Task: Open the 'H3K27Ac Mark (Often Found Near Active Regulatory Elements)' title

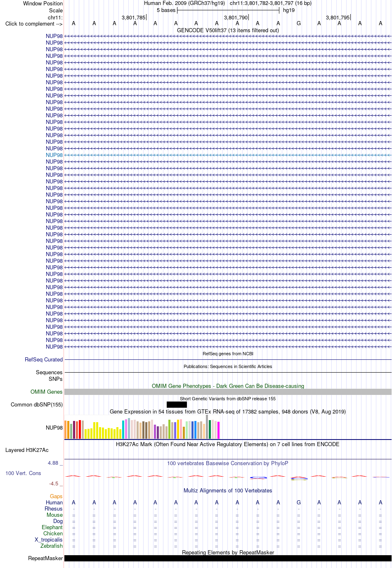Action: (228, 444)
